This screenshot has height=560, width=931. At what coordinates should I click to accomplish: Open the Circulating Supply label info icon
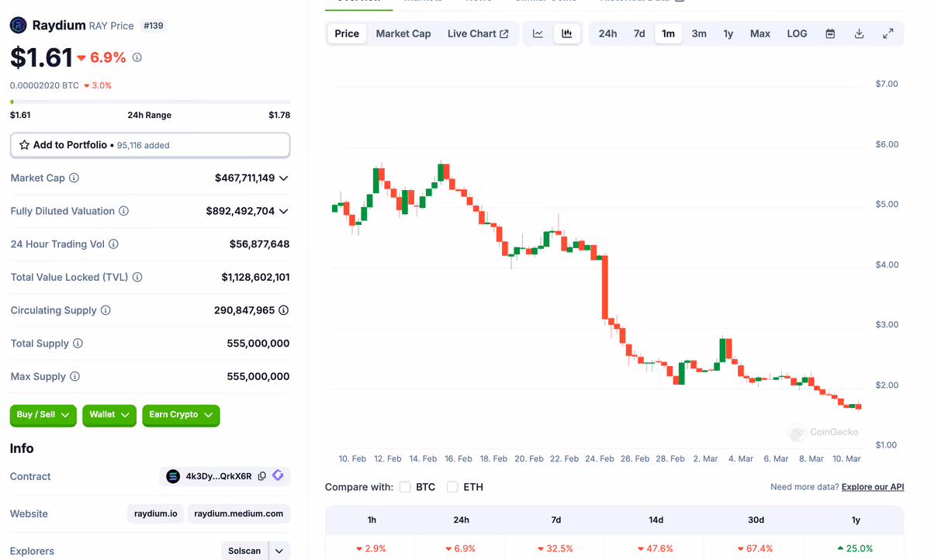(106, 310)
